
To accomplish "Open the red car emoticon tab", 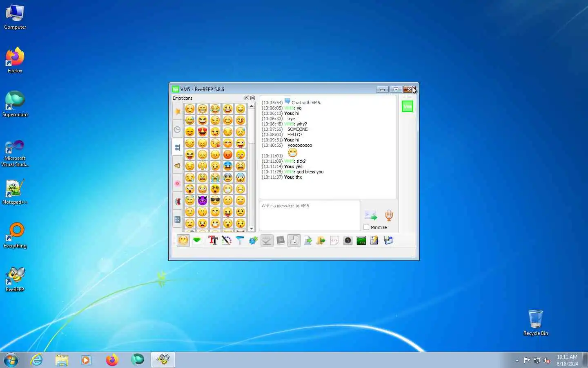I will (x=177, y=202).
